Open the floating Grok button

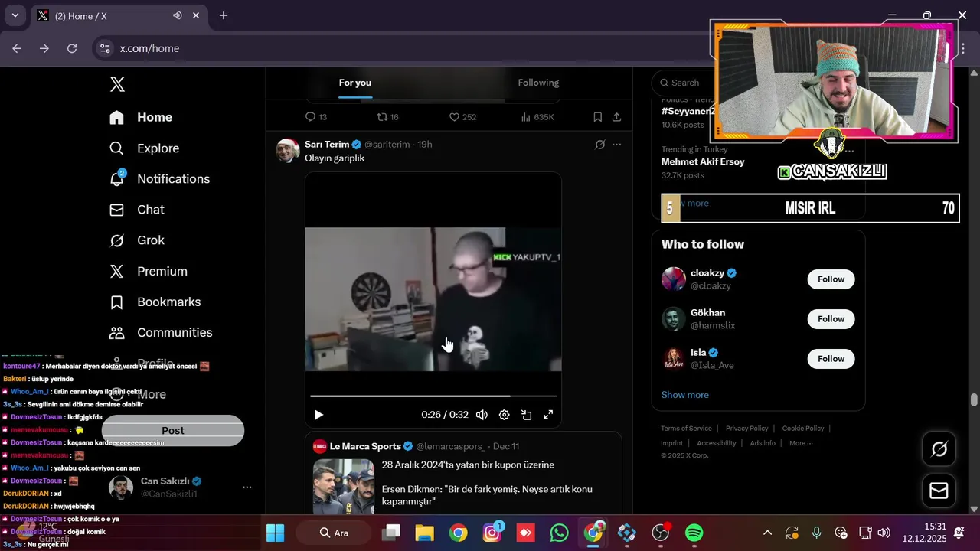939,448
